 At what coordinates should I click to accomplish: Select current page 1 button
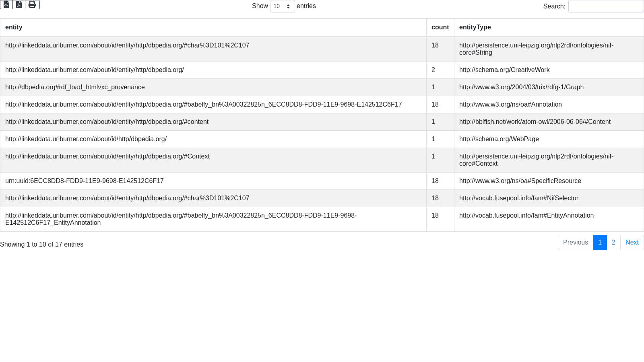[600, 243]
